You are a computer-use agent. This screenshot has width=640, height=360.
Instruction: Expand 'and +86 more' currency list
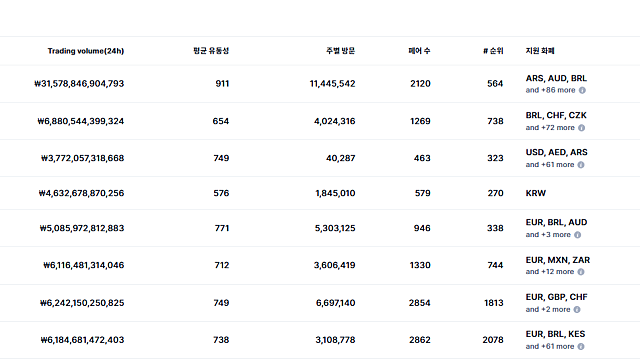pyautogui.click(x=550, y=90)
